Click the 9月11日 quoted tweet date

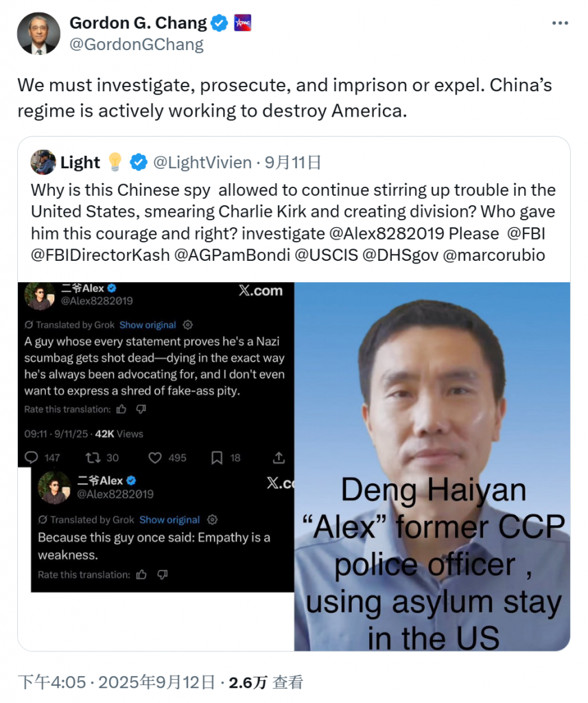[293, 162]
